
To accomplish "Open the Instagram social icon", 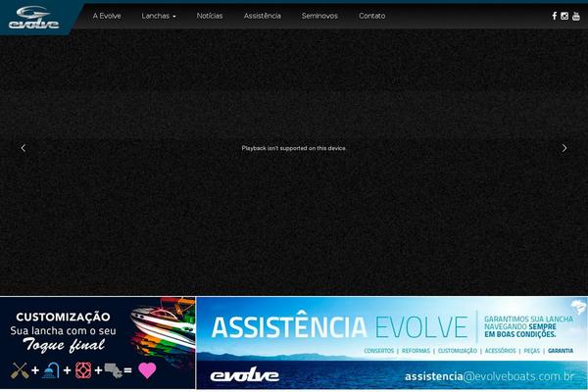I will click(x=564, y=16).
